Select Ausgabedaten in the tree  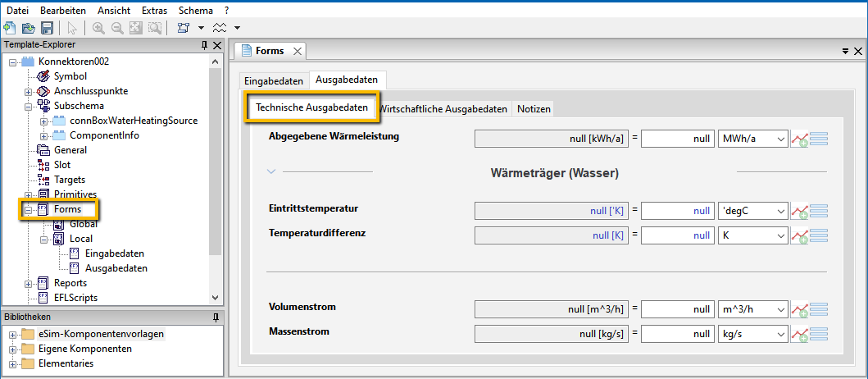pyautogui.click(x=116, y=269)
